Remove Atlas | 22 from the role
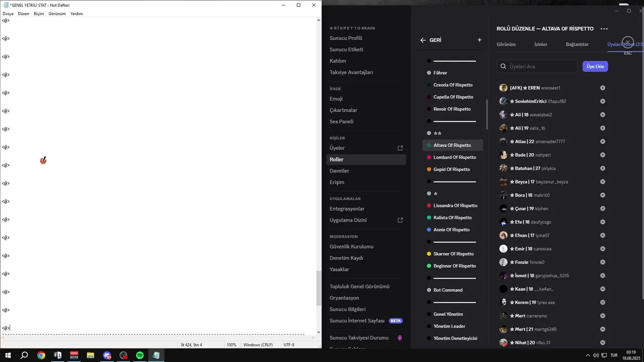 coord(603,141)
